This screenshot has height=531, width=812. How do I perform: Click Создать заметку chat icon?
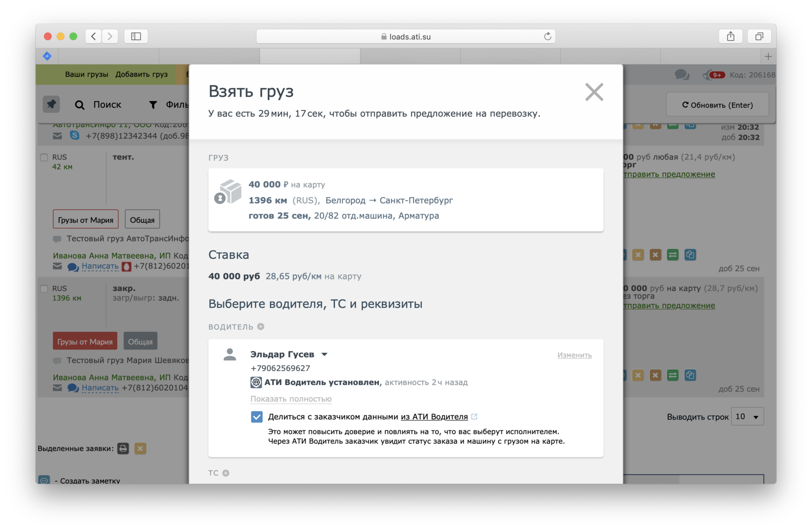point(44,480)
